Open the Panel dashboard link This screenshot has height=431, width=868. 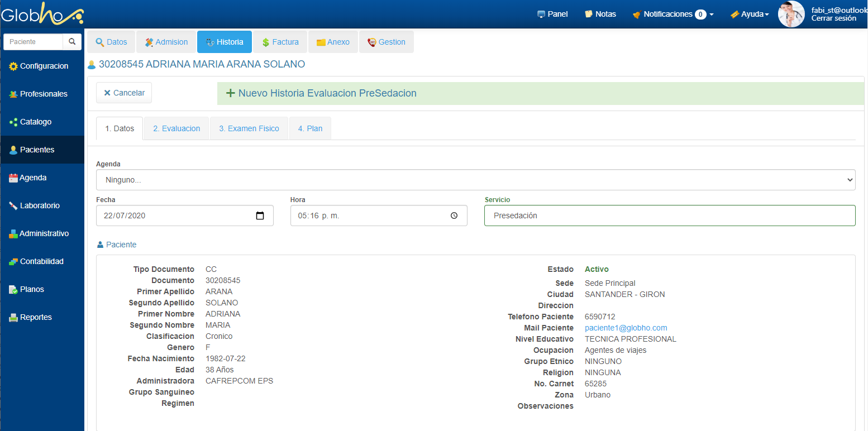click(x=552, y=15)
